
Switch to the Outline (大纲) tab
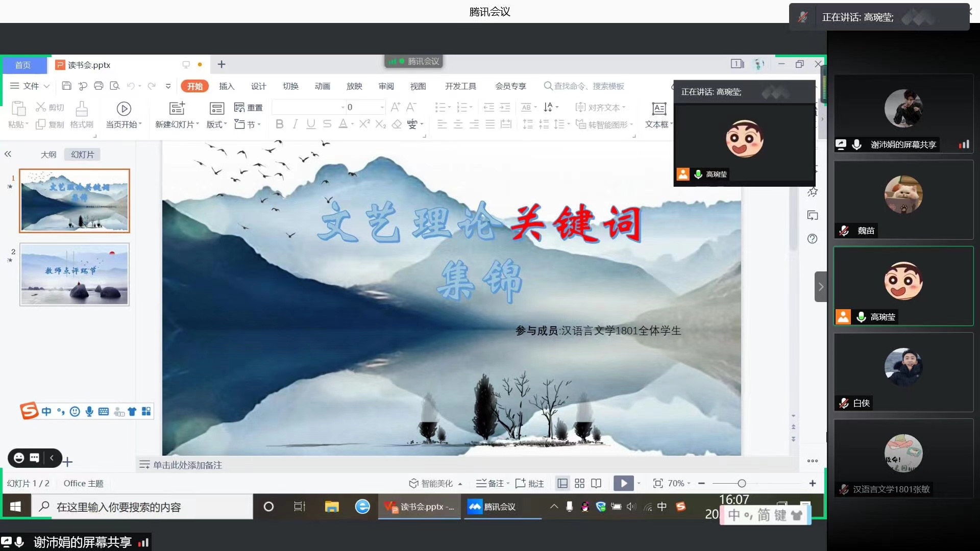(x=48, y=155)
